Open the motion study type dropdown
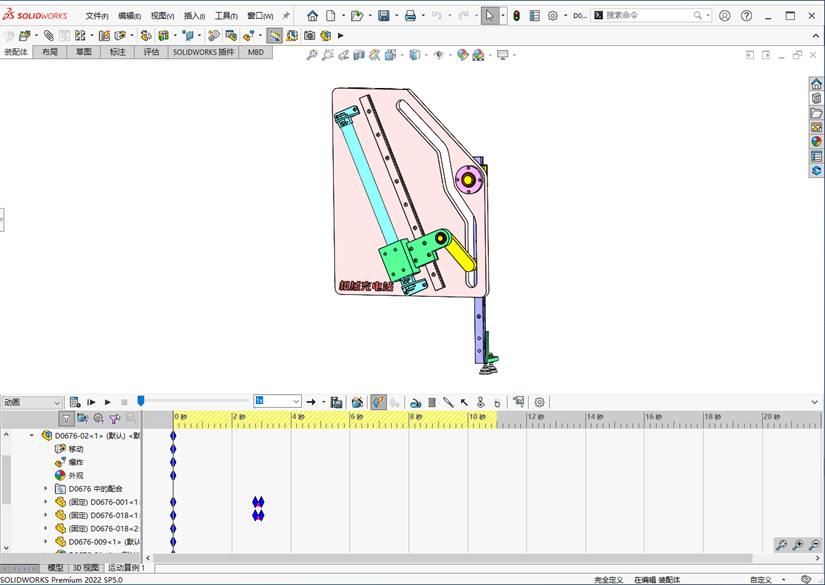This screenshot has width=825, height=585. 32,402
